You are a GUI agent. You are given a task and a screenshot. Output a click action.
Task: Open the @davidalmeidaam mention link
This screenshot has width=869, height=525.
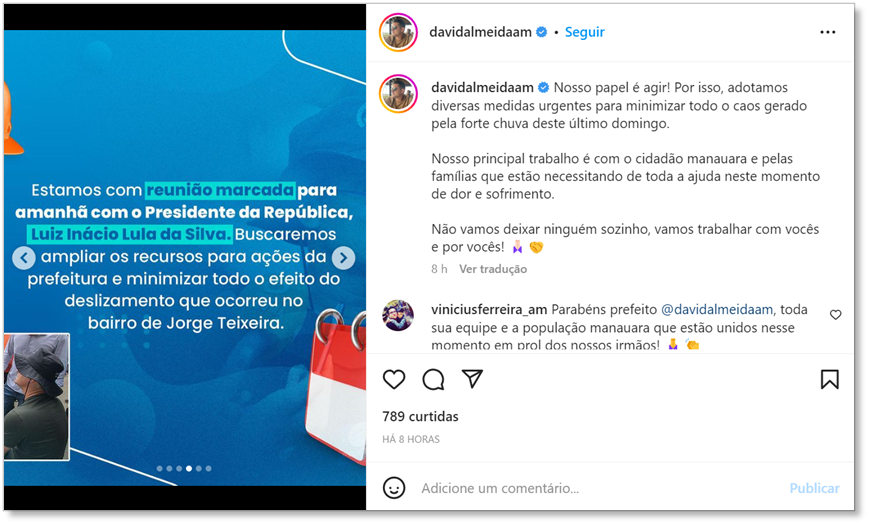pyautogui.click(x=717, y=309)
